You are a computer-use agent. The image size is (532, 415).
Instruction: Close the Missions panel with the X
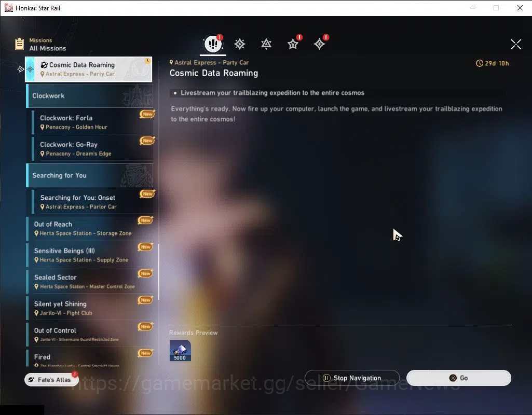(x=516, y=44)
